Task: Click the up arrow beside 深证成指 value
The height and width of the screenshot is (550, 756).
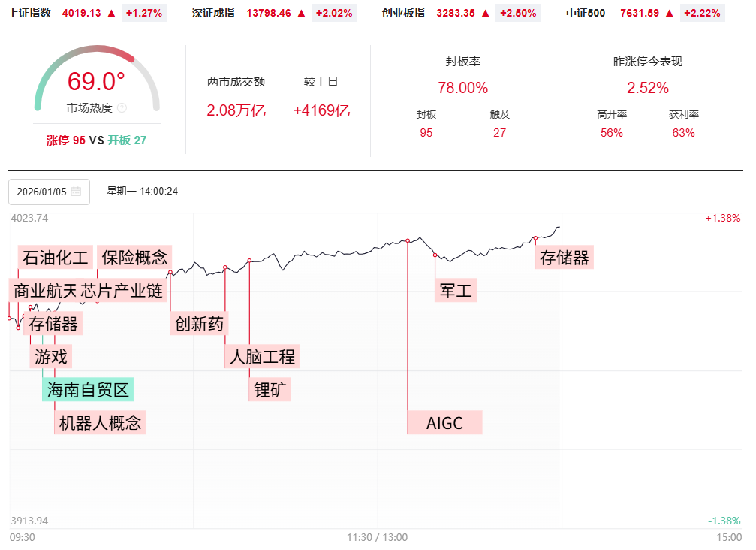Action: pyautogui.click(x=301, y=13)
